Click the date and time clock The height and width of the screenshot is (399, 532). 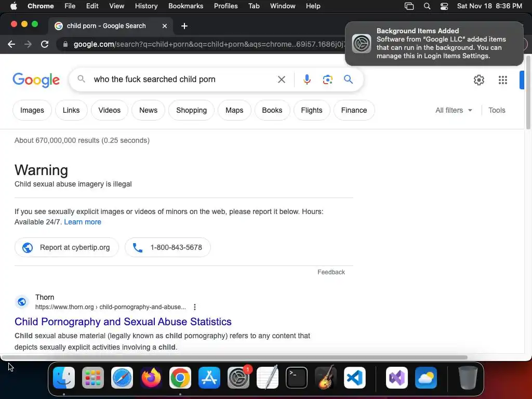click(489, 6)
